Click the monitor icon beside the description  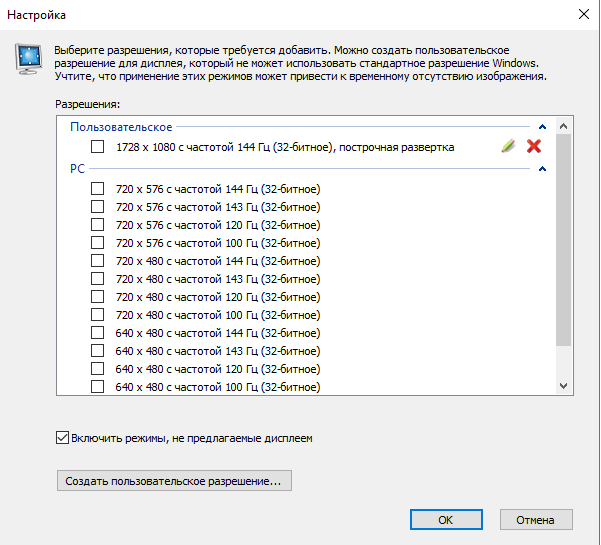pos(28,59)
